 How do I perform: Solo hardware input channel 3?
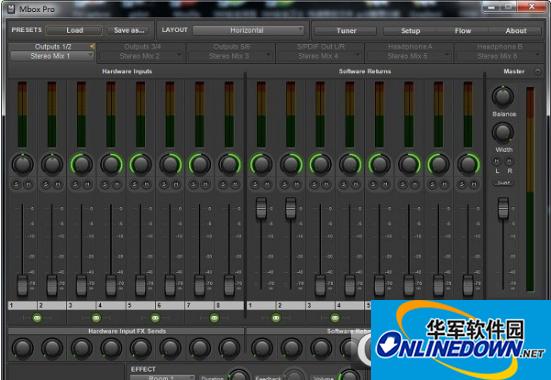[x=75, y=184]
